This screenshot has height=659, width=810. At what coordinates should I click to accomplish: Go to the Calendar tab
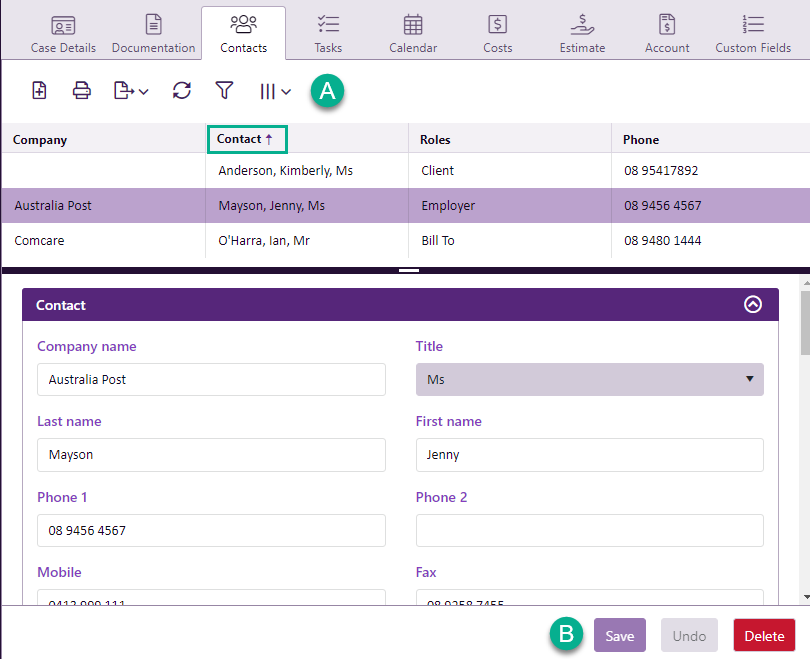413,34
